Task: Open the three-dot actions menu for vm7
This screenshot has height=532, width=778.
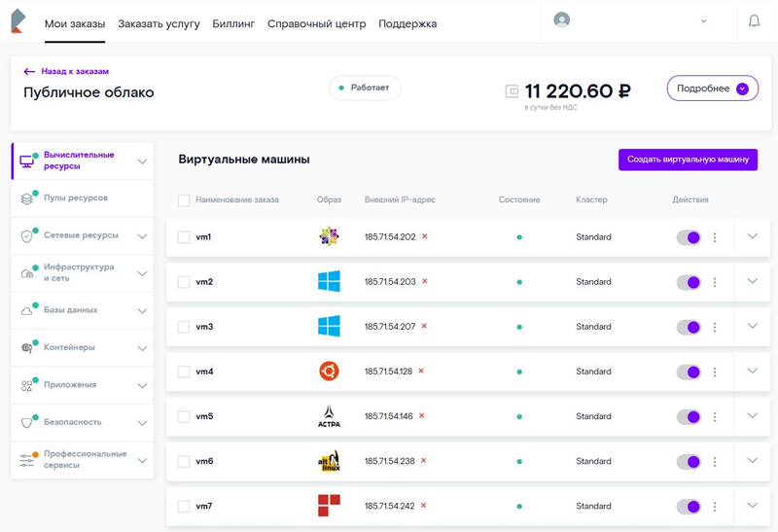Action: click(715, 507)
